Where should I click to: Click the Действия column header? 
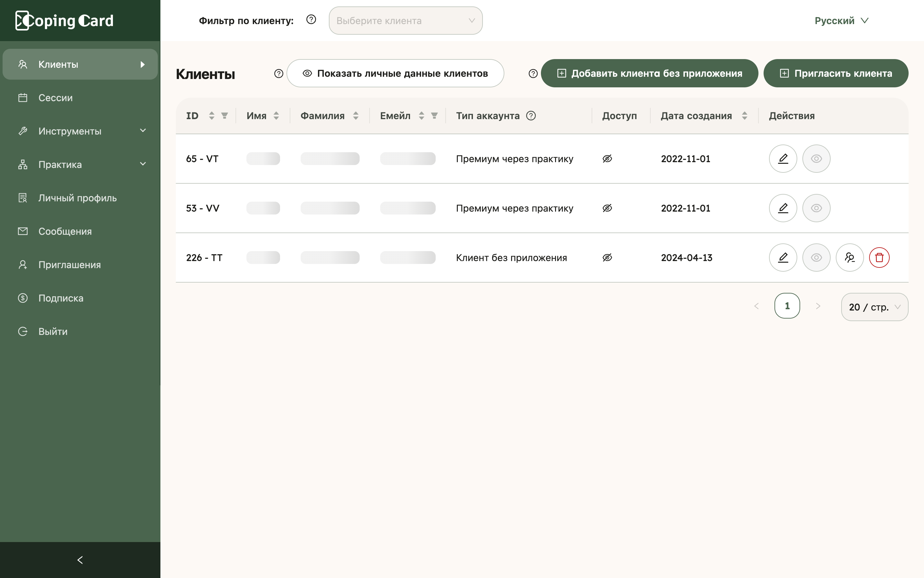coord(791,116)
